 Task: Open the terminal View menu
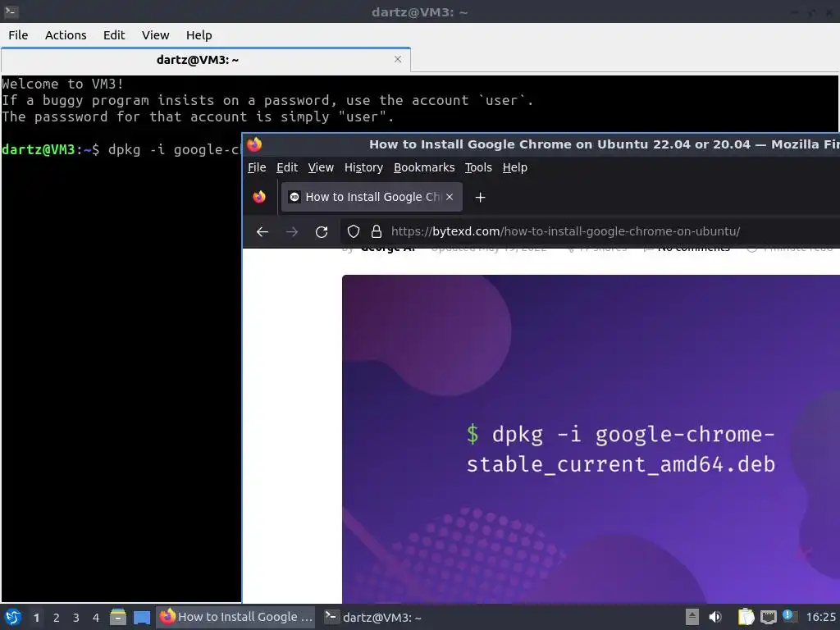coord(155,35)
